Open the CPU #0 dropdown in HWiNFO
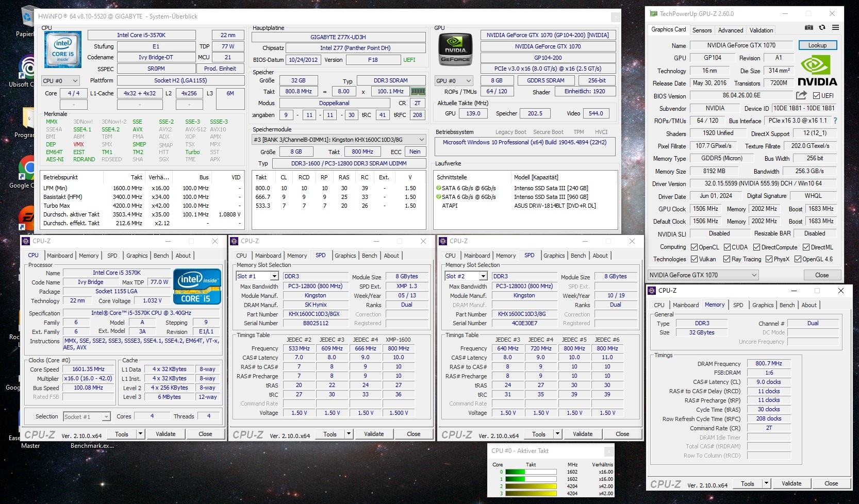Viewport: 859px width, 504px height. 60,81
